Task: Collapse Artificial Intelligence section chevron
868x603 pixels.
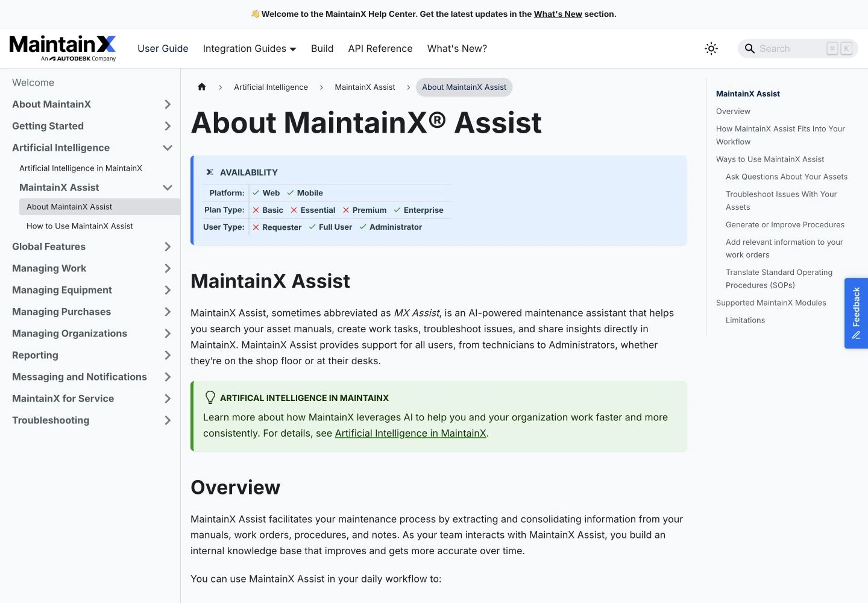Action: pos(168,148)
